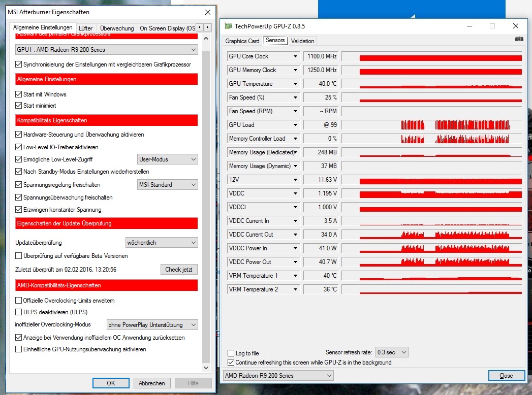Open the MSI-Standard voltage dropdown
The width and height of the screenshot is (532, 395).
point(168,184)
